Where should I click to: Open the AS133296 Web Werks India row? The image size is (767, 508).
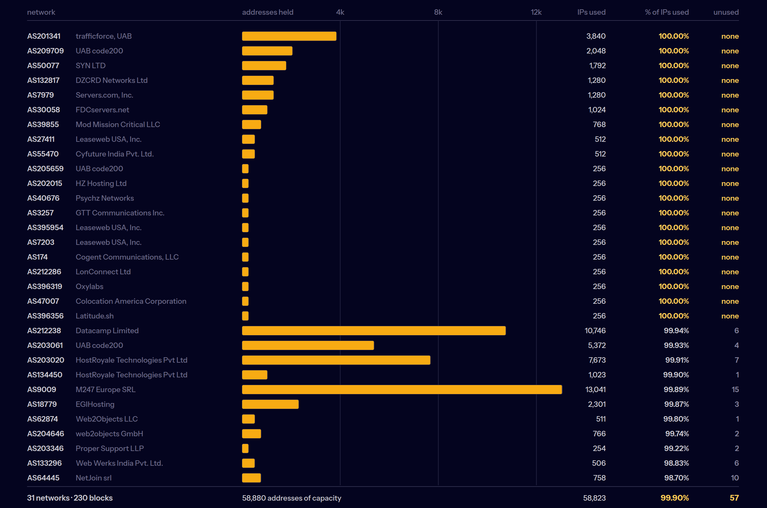pyautogui.click(x=383, y=464)
